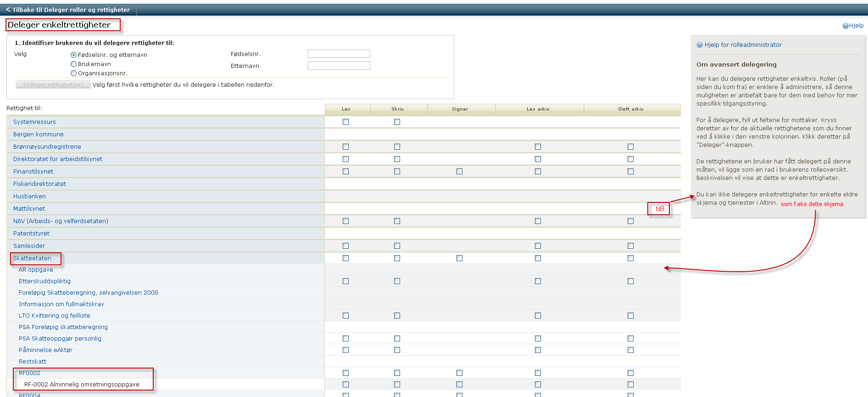Screen dimensions: 868x397
Task: Open PSA Foreløpig skatteberegning link
Action: point(63,327)
